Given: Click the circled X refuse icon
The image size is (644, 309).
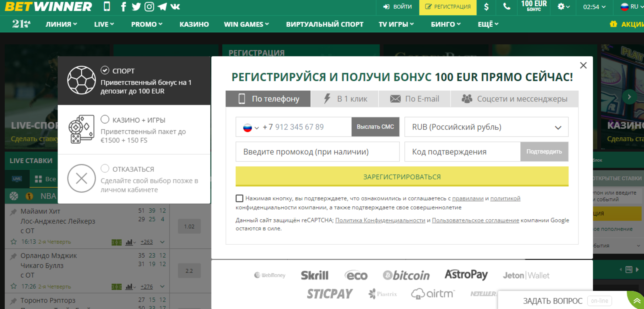Looking at the screenshot, I should tap(81, 178).
